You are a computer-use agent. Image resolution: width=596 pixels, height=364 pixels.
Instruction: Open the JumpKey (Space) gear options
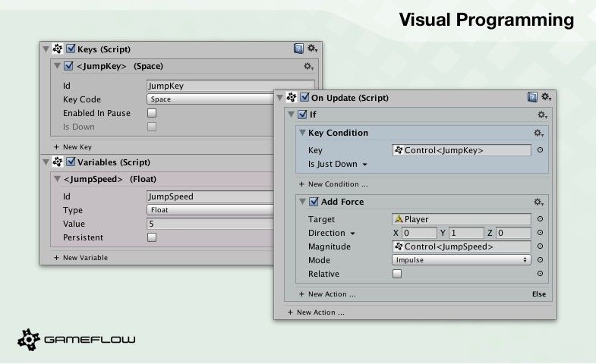(308, 67)
